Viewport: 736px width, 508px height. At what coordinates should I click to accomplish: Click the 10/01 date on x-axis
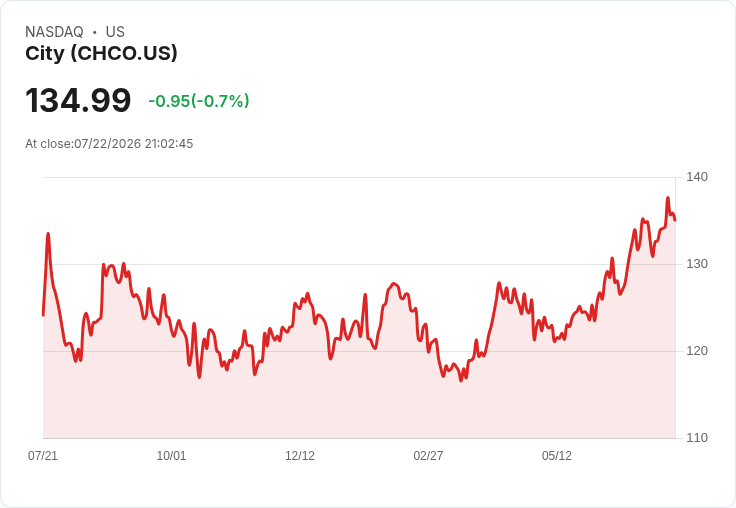click(x=171, y=456)
